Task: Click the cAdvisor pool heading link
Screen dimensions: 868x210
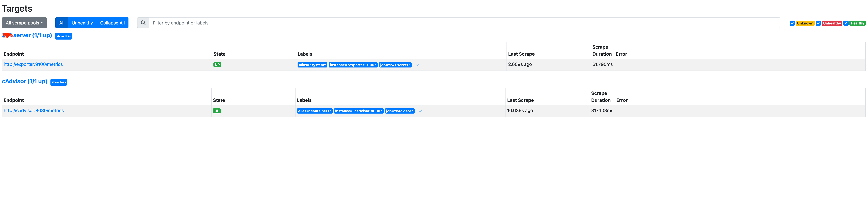Action: point(25,81)
